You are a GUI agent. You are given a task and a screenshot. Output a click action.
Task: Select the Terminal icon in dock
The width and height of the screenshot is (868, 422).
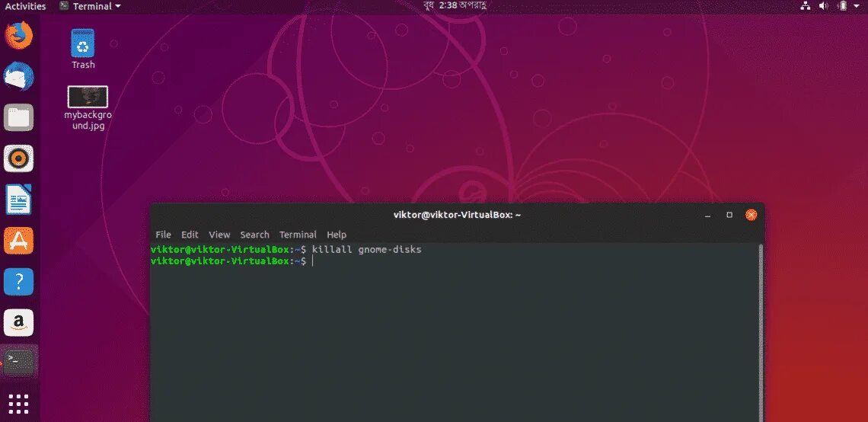(x=19, y=363)
